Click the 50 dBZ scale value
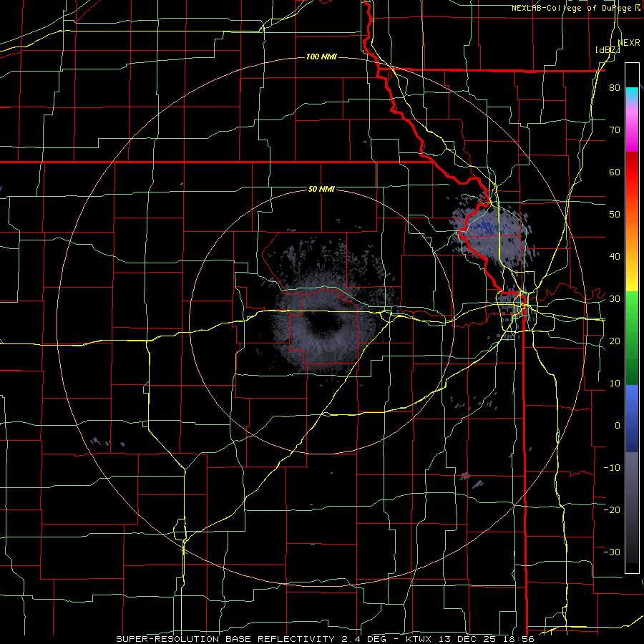Image resolution: width=644 pixels, height=644 pixels. click(x=615, y=215)
